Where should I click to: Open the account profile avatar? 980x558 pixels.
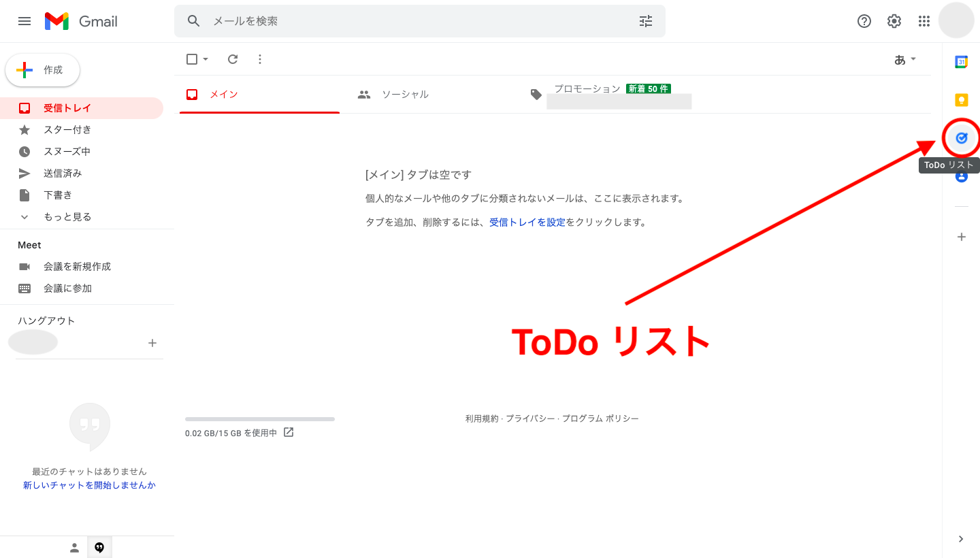pyautogui.click(x=956, y=20)
